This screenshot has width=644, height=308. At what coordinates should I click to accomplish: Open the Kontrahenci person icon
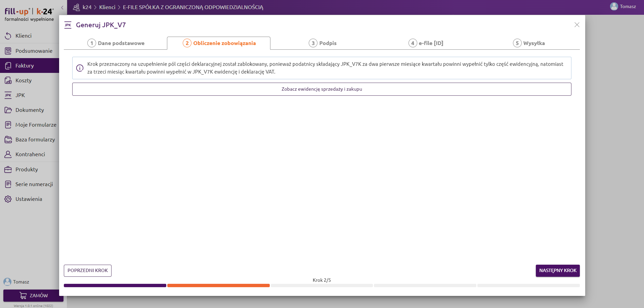[x=8, y=155]
